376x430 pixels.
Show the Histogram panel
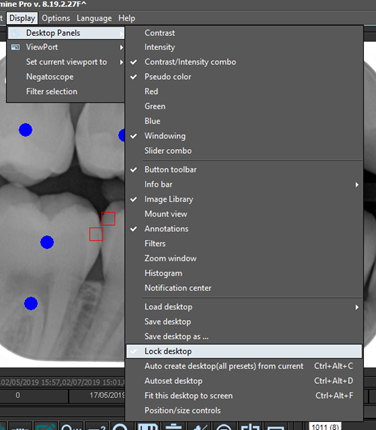[x=244, y=273]
